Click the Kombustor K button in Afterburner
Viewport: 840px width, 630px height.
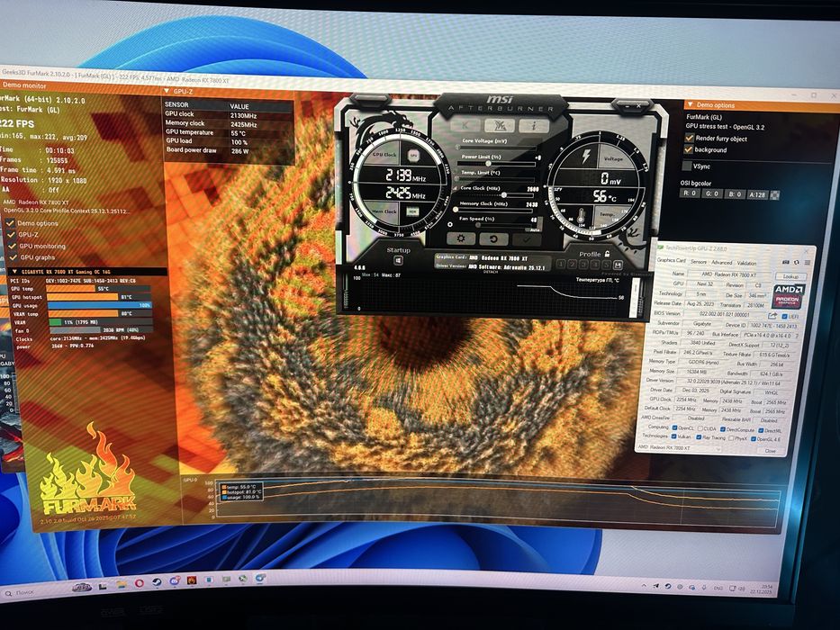(465, 125)
